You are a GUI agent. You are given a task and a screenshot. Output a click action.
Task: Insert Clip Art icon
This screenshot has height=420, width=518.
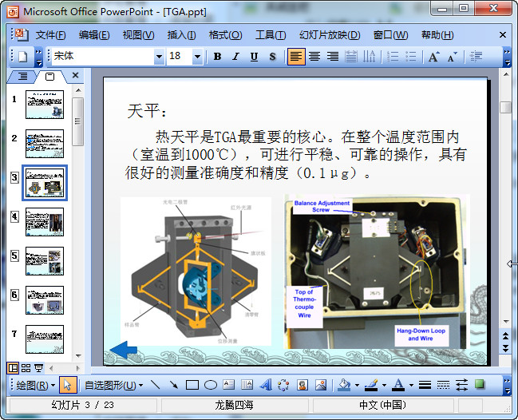[302, 385]
